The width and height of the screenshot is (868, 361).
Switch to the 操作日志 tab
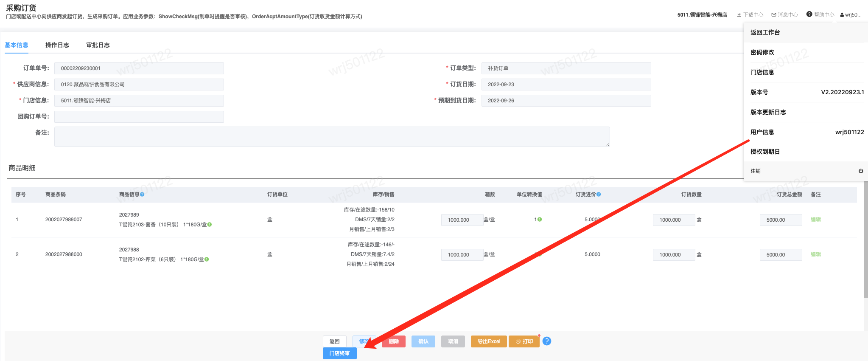click(x=57, y=45)
